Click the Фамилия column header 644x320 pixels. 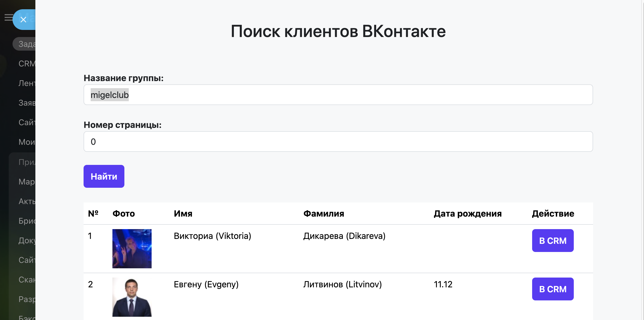pyautogui.click(x=324, y=214)
